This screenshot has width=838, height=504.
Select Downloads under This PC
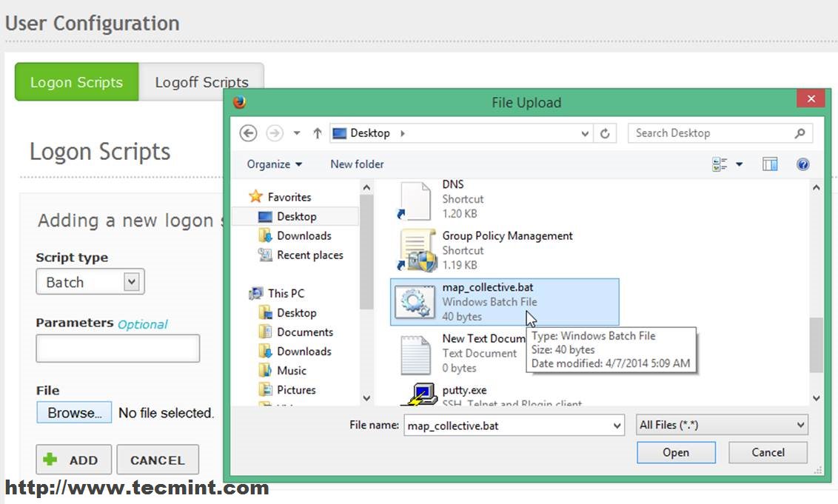pyautogui.click(x=295, y=351)
